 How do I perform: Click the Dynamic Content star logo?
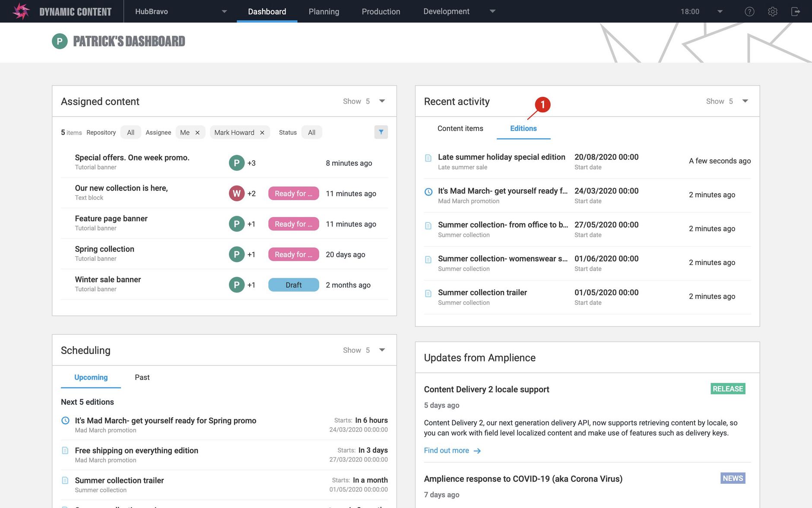pyautogui.click(x=20, y=11)
